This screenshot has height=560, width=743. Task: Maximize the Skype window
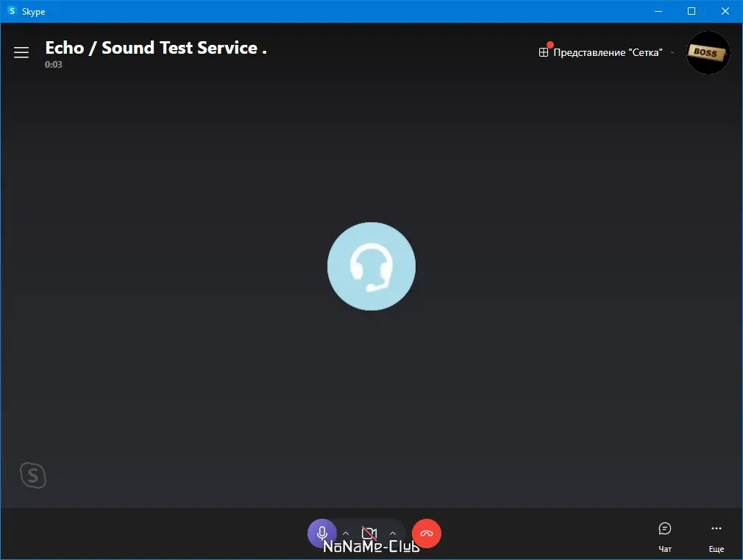pyautogui.click(x=692, y=11)
